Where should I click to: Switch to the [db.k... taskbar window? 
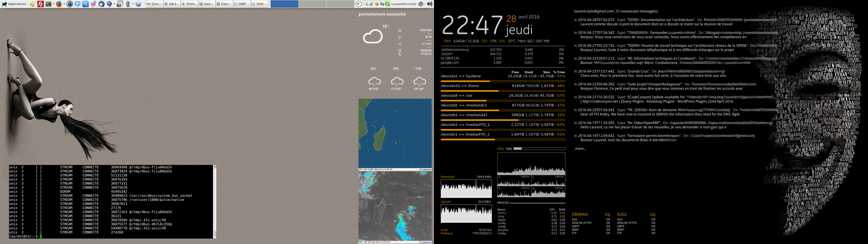point(172,4)
